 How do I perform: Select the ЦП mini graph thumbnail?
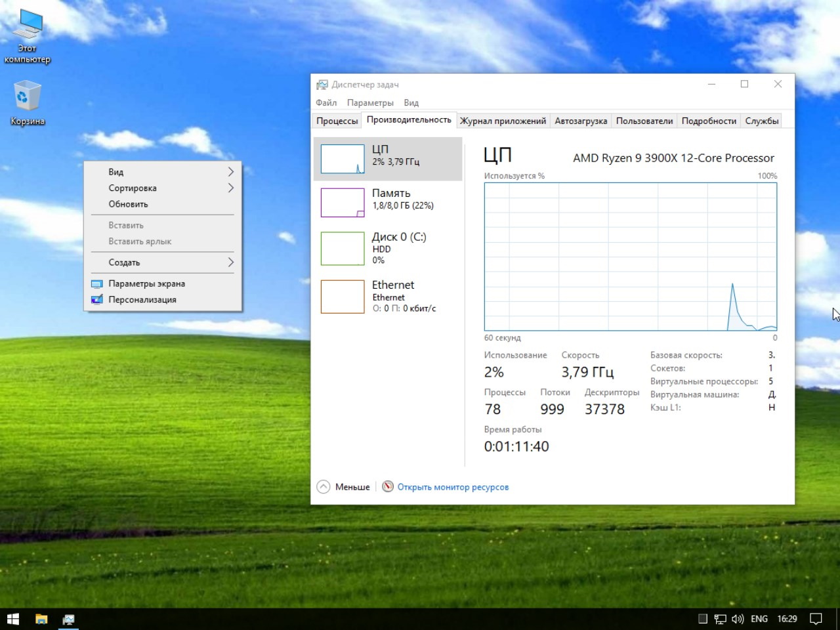(x=343, y=159)
